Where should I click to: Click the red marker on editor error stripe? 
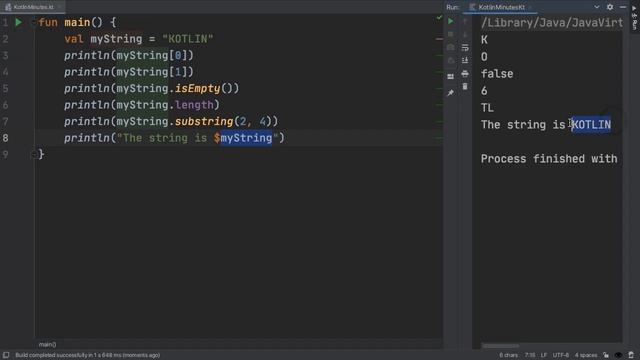point(439,39)
